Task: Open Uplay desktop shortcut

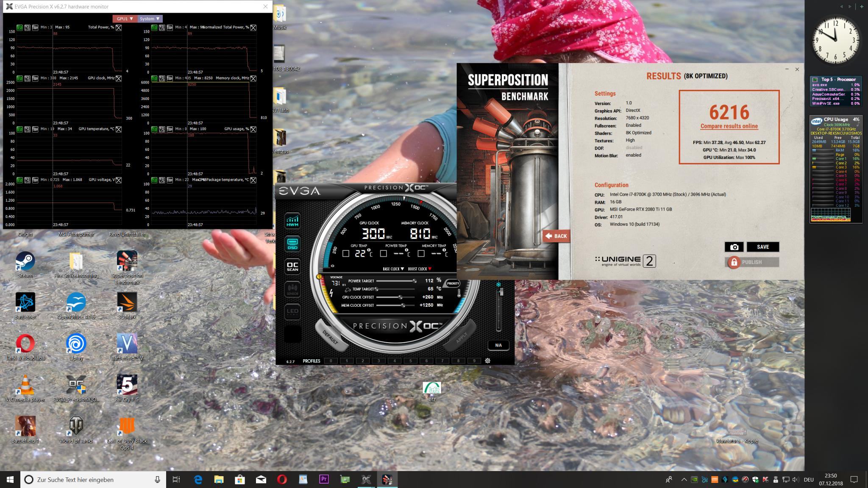Action: pos(76,347)
